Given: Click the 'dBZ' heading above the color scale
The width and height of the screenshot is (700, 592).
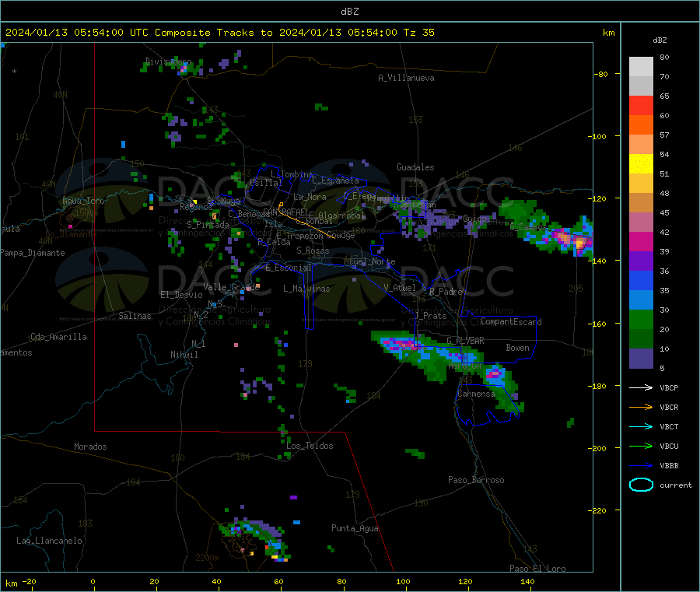Looking at the screenshot, I should [660, 40].
